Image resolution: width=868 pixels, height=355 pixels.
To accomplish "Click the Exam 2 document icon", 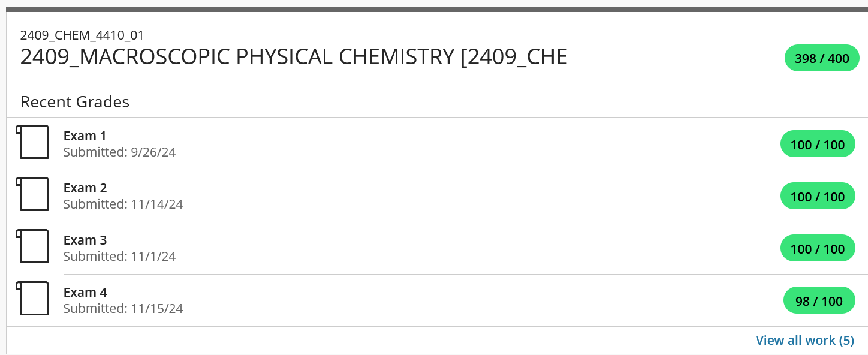I will tap(32, 194).
